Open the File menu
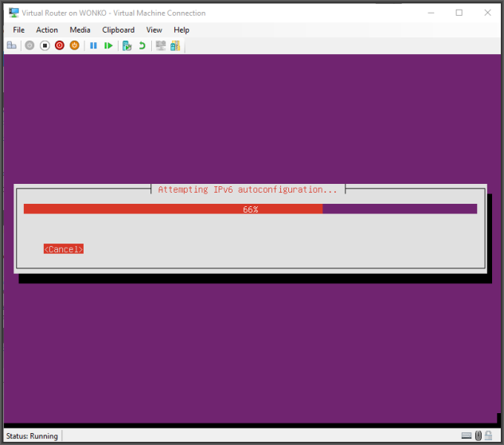Viewport: 504px width, 445px height. [18, 30]
